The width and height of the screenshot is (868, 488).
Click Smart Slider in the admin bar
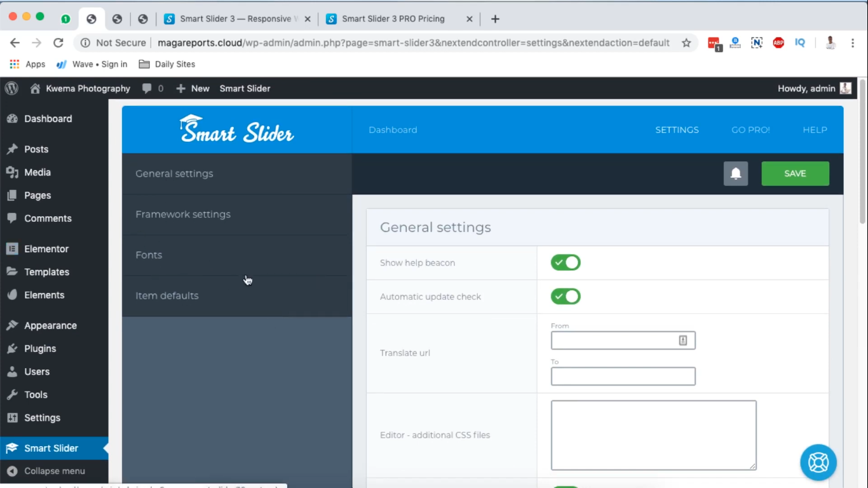(x=245, y=88)
